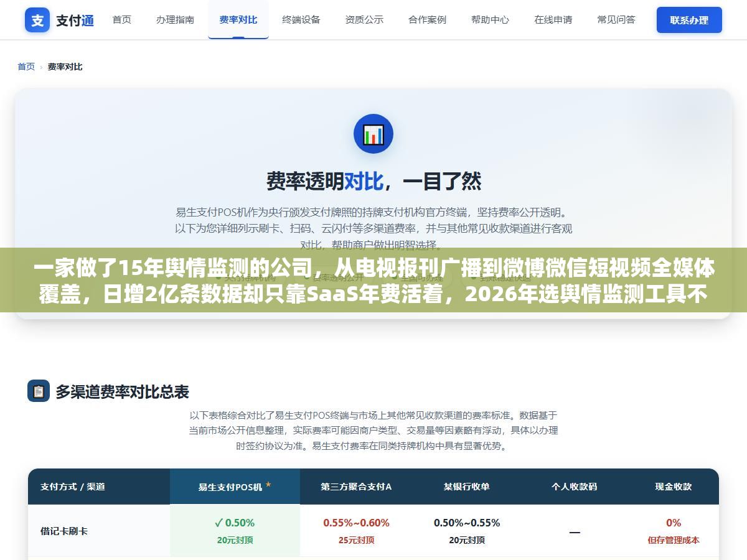This screenshot has width=747, height=560.
Task: Click the clipboard icon beside 多渠道费率对比总表
Action: point(39,391)
